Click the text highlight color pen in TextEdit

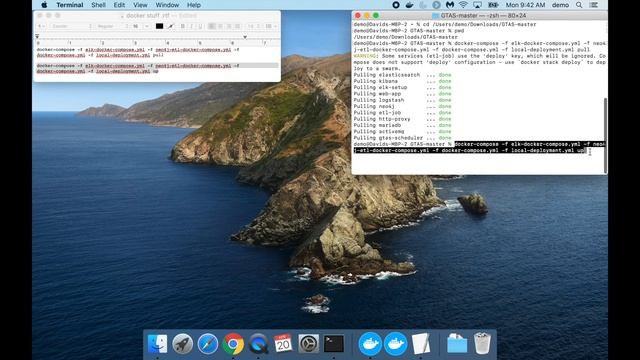(171, 26)
